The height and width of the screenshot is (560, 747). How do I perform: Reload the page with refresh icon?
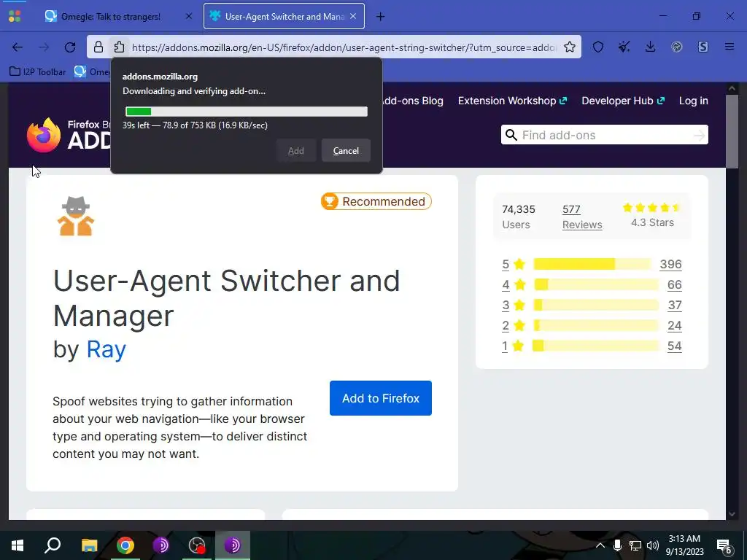click(70, 47)
